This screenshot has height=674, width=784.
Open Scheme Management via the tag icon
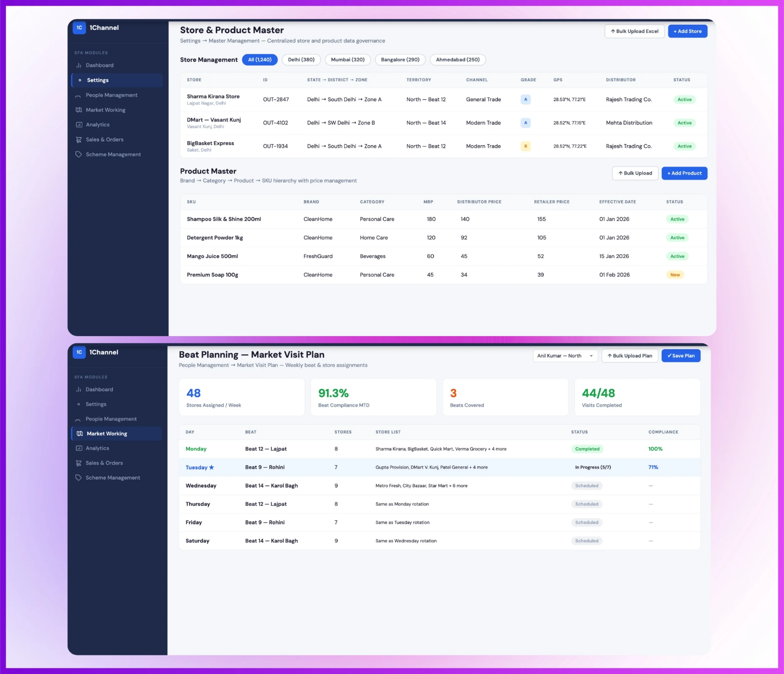pos(79,154)
